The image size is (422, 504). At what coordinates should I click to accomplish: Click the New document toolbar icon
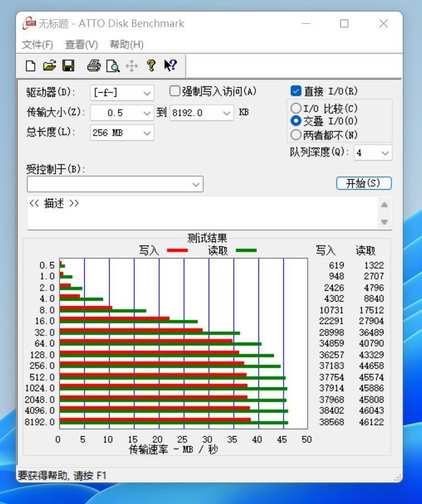click(x=30, y=66)
